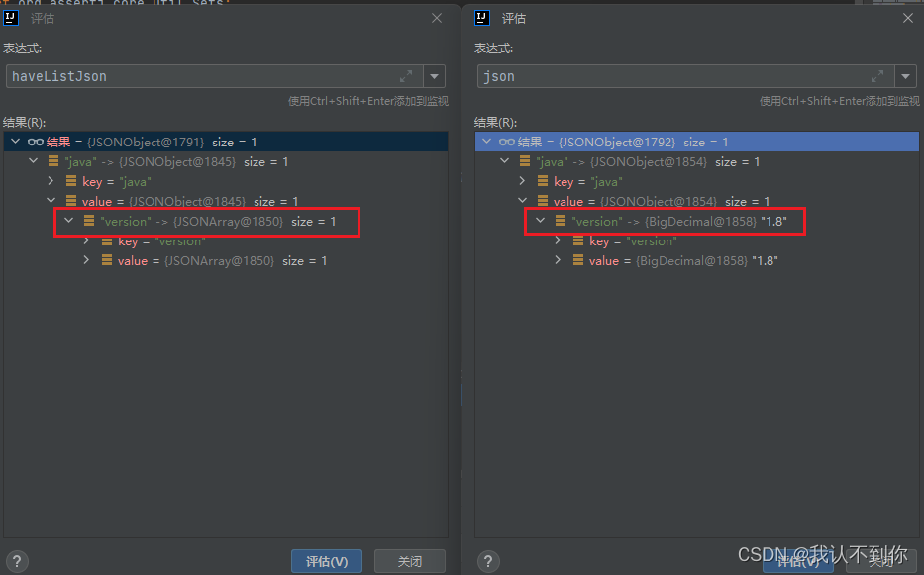Click field icon of "java" -> JSONObject@1845
Image resolution: width=924 pixels, height=575 pixels.
[x=53, y=161]
